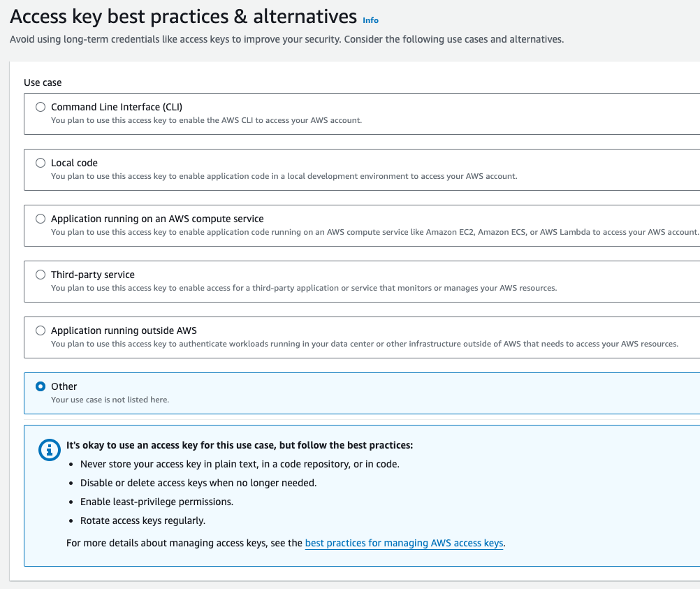Choose the Local code radio button
The width and height of the screenshot is (700, 589).
[41, 163]
